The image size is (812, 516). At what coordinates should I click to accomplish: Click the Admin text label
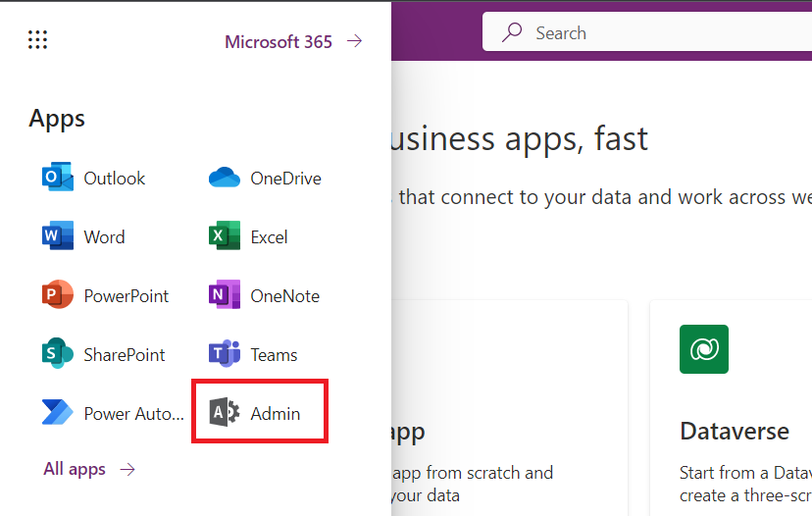click(276, 413)
